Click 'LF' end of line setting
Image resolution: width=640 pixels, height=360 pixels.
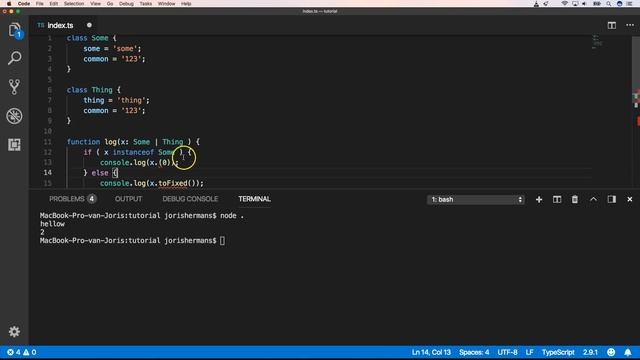pyautogui.click(x=529, y=352)
